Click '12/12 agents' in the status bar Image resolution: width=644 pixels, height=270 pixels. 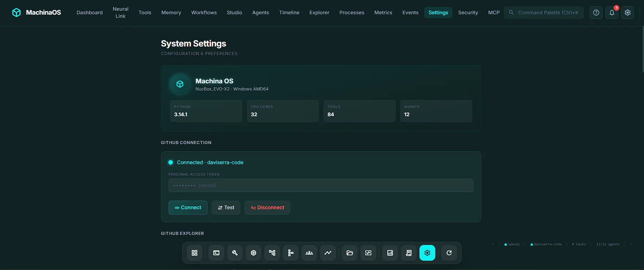[x=608, y=244]
